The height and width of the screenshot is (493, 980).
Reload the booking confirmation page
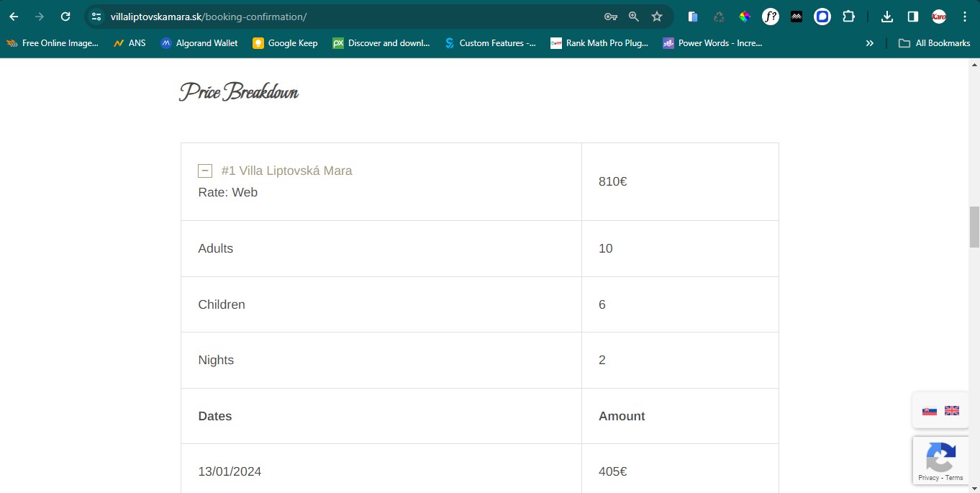pyautogui.click(x=65, y=17)
